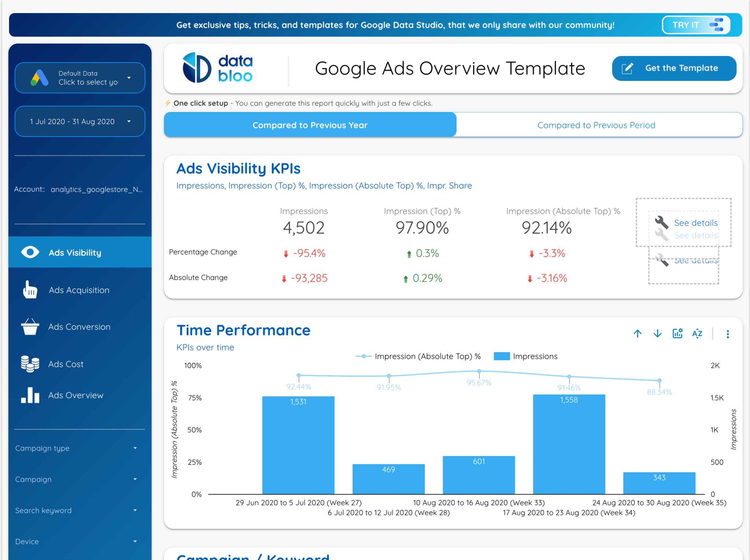The image size is (750, 560).
Task: Toggle the Impression (Absolute Top) % legend
Action: [x=418, y=356]
